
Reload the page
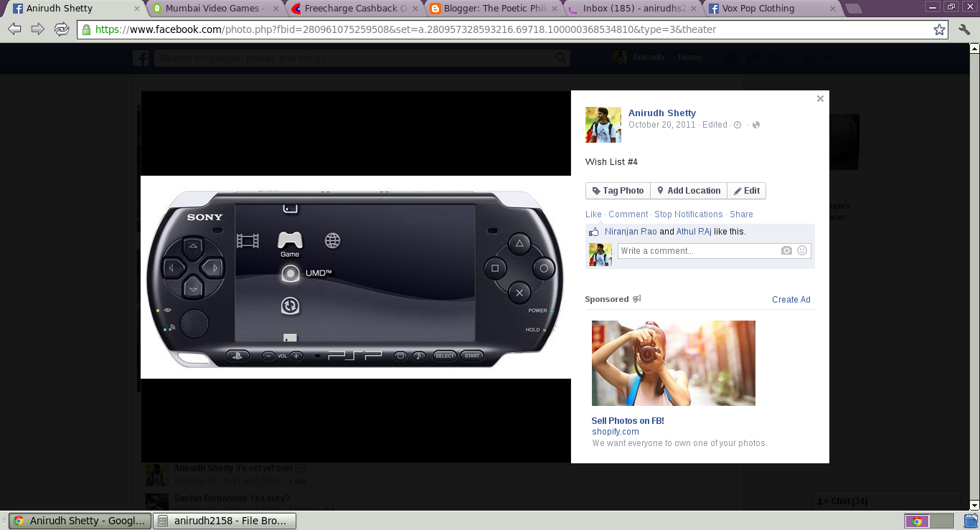coord(62,29)
